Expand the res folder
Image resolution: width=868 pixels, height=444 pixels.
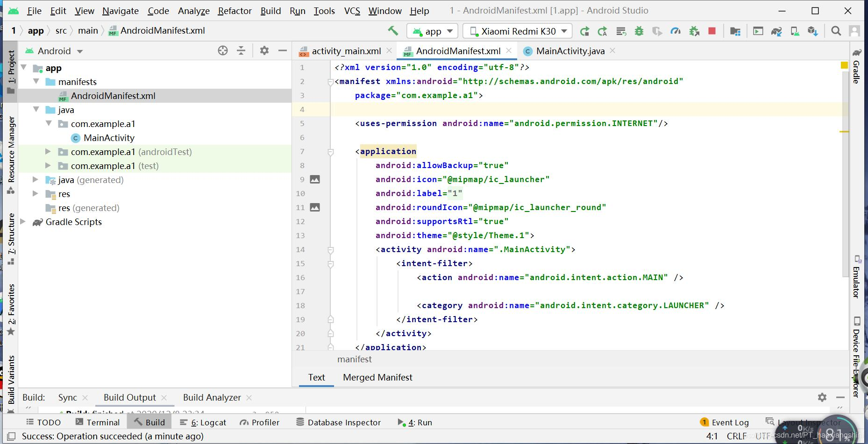pyautogui.click(x=36, y=194)
